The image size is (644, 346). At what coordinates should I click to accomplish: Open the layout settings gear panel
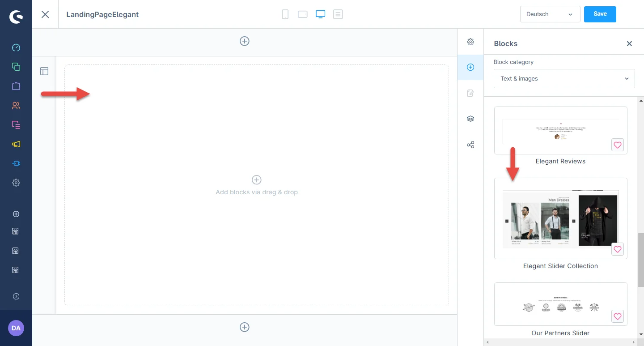(470, 42)
